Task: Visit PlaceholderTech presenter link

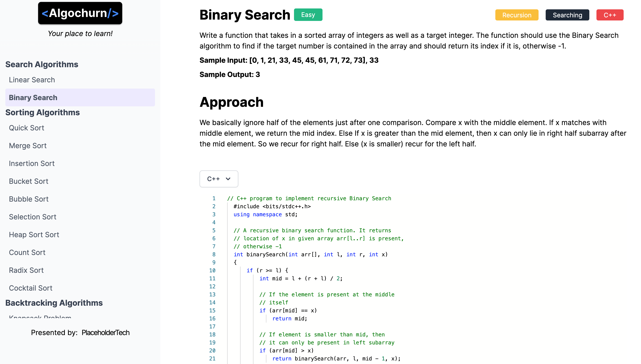Action: pos(105,332)
